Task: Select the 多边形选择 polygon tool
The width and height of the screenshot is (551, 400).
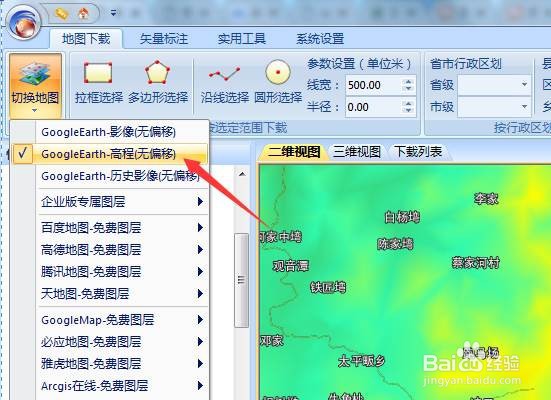Action: [158, 83]
